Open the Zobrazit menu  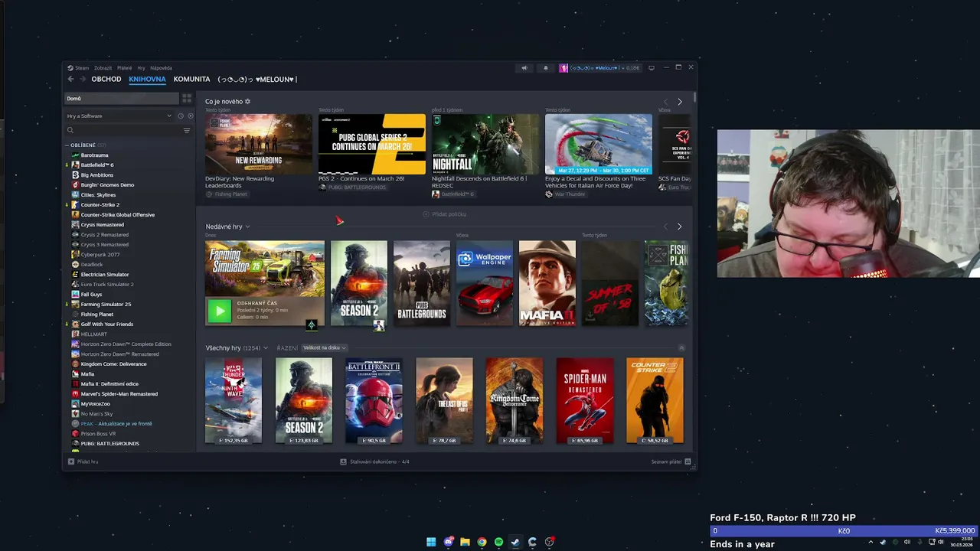pyautogui.click(x=103, y=68)
